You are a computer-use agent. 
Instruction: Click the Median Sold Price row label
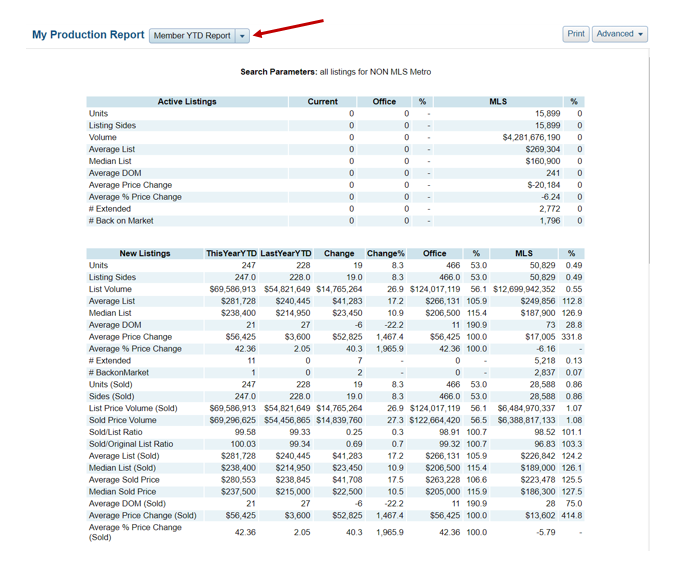point(123,492)
